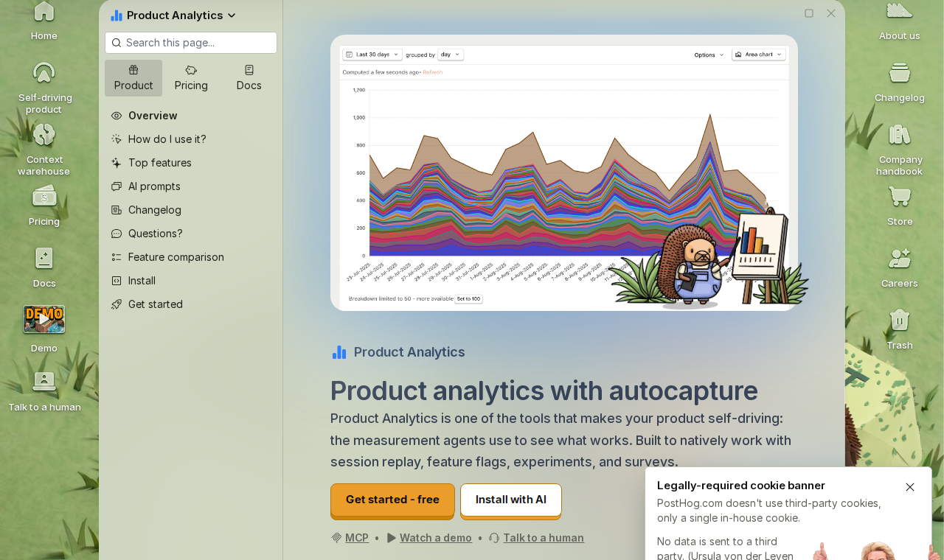Expand the Product Analytics title dropdown

click(174, 15)
